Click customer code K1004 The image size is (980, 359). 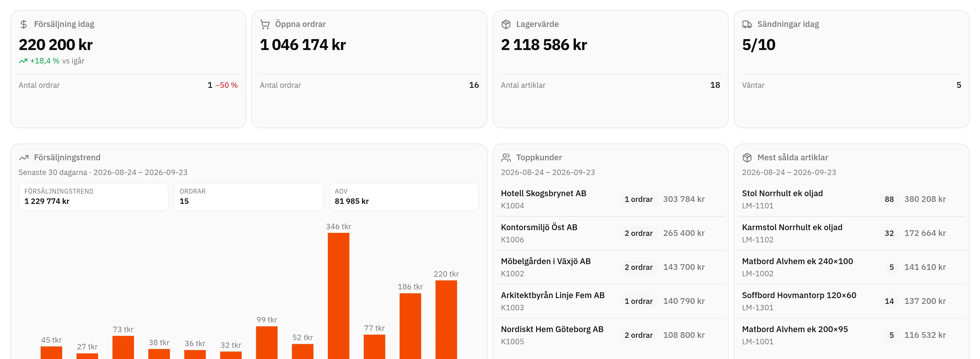(x=512, y=206)
